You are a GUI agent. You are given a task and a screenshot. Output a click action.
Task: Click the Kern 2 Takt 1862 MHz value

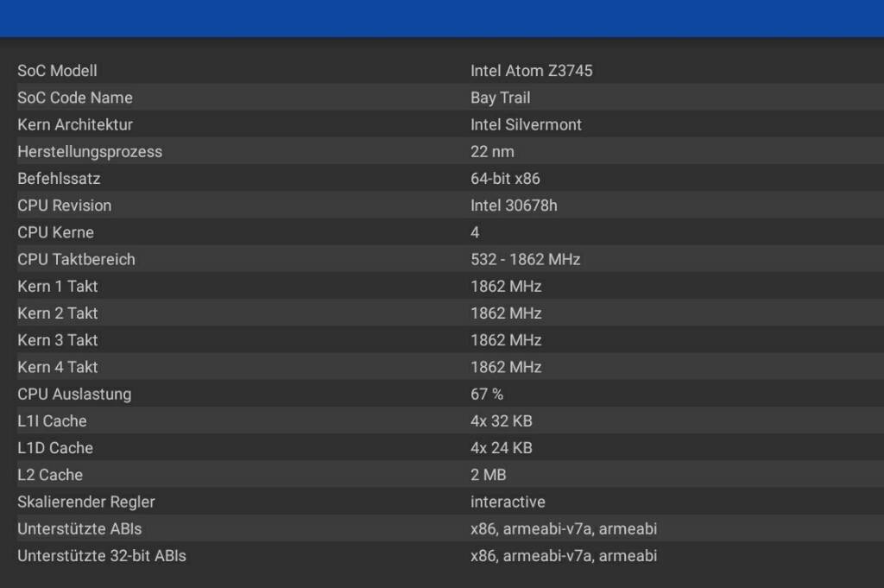[506, 313]
